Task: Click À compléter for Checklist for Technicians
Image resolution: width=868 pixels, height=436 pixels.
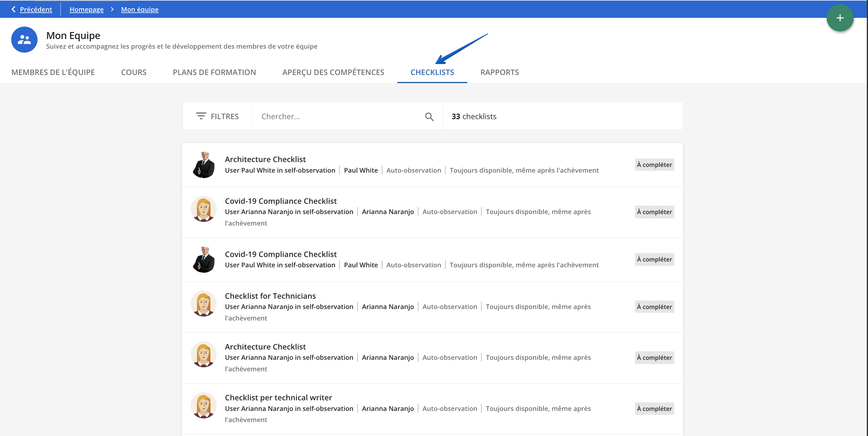Action: pyautogui.click(x=654, y=307)
